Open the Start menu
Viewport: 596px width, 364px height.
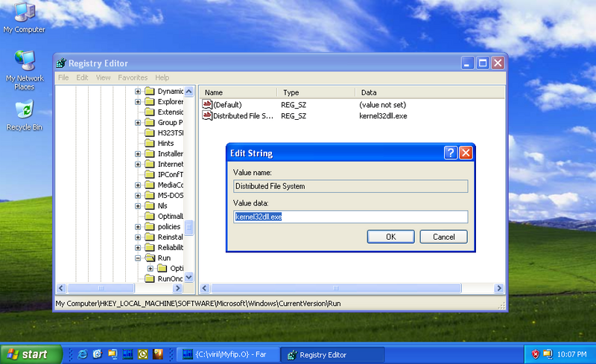coord(31,354)
